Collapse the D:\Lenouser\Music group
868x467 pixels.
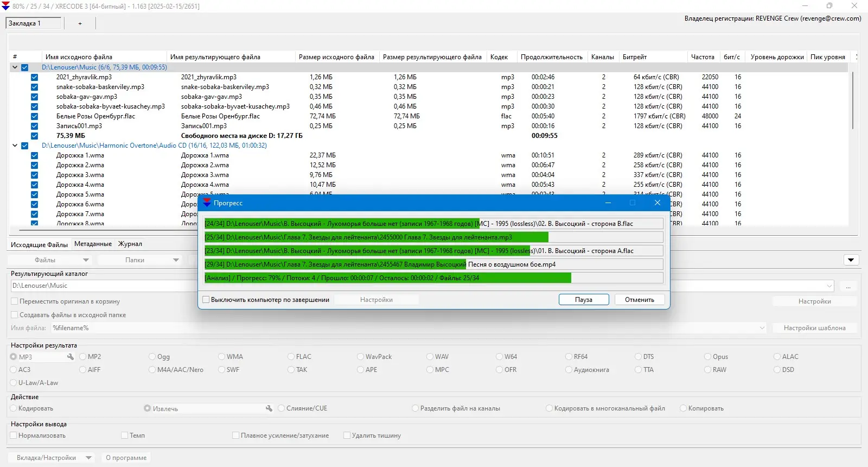(x=15, y=67)
